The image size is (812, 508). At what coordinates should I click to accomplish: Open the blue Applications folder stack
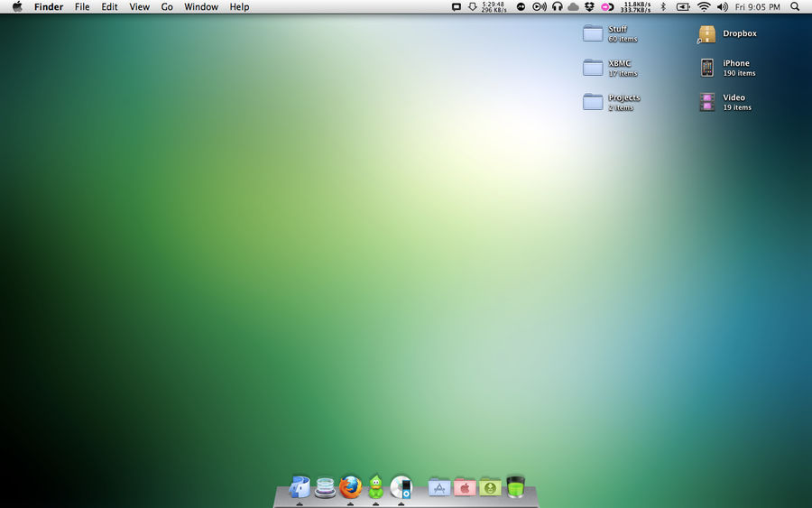click(439, 487)
